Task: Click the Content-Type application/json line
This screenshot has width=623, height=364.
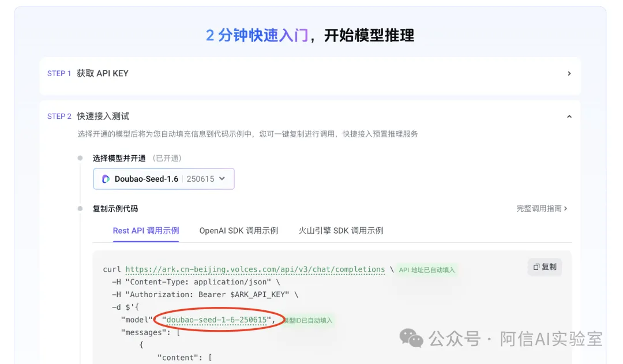Action: [x=196, y=282]
